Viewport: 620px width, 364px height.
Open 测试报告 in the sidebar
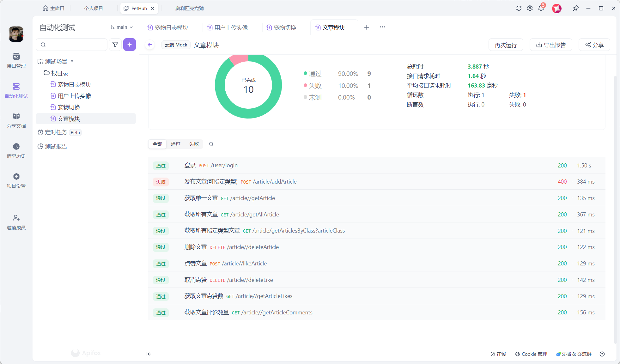[52, 146]
